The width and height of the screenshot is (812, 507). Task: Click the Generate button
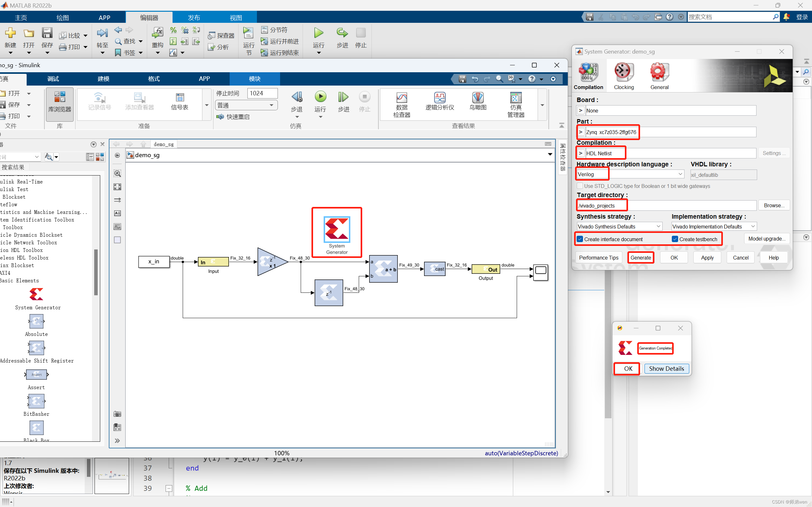coord(640,258)
